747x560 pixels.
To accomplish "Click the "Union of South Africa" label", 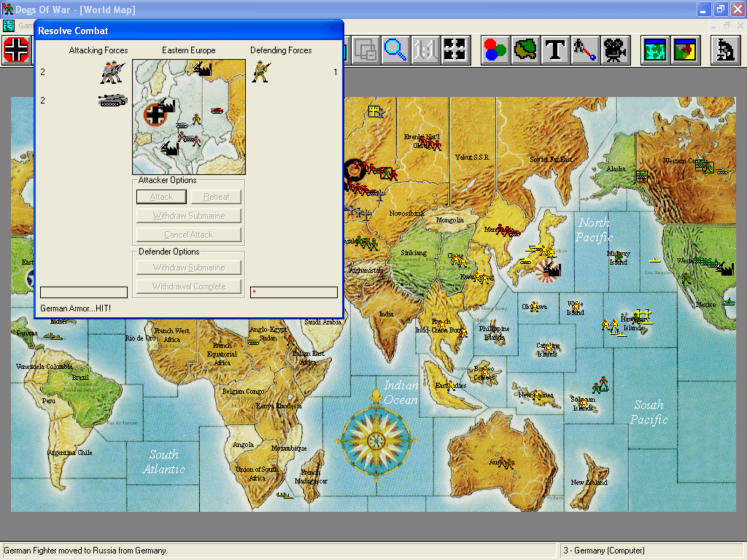I will click(257, 473).
